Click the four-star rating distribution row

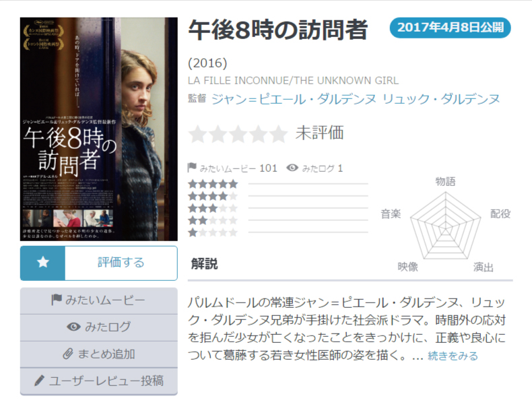click(x=278, y=196)
